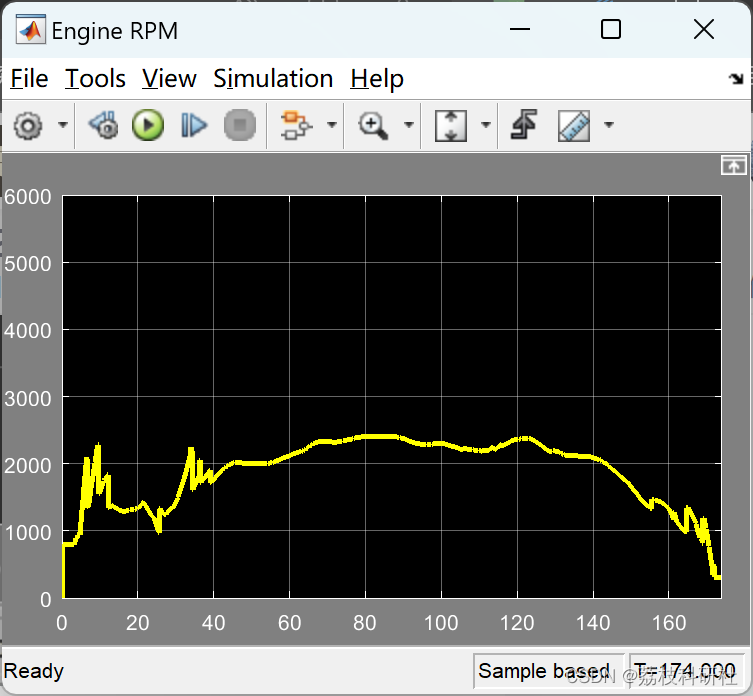Screen dimensions: 753x696
Task: Click the 6000 y-axis label
Action: [28, 197]
